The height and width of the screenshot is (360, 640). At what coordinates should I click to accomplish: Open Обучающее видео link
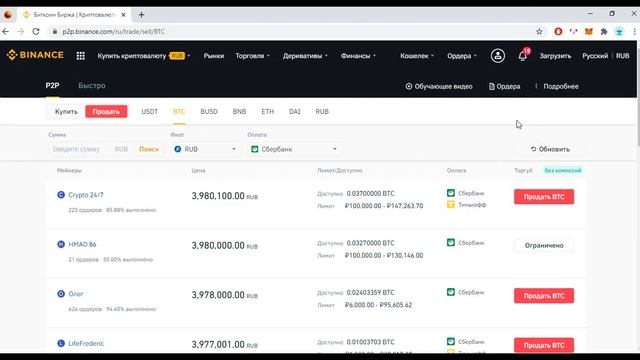click(x=439, y=86)
